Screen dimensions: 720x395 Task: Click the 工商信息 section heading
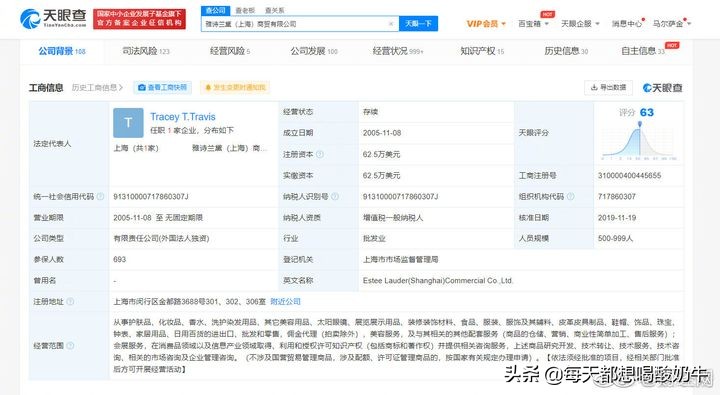point(46,87)
